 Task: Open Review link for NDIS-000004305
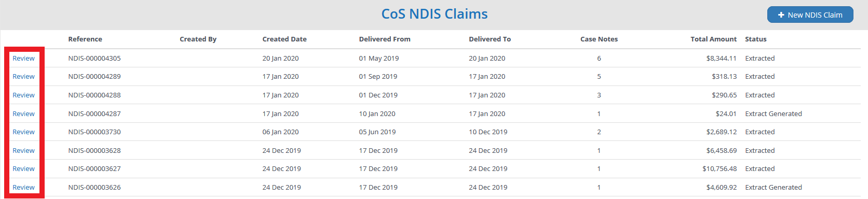point(24,58)
